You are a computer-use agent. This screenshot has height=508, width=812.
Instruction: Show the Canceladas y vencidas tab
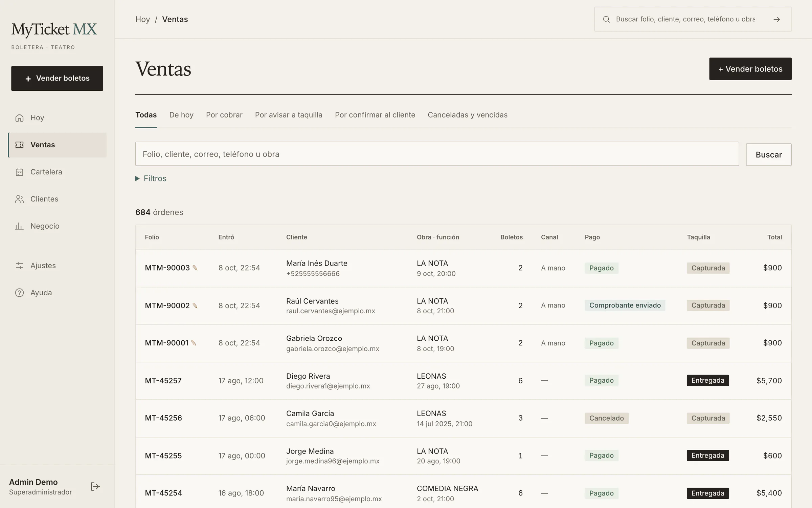coord(468,115)
